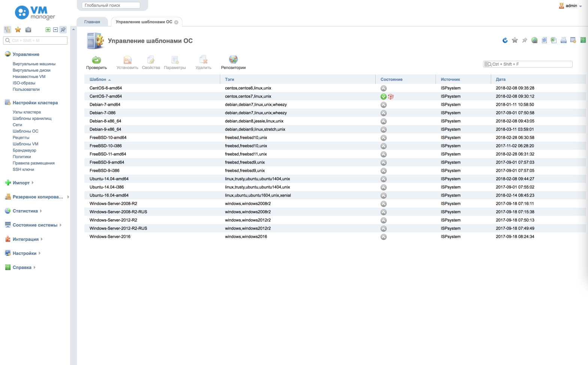
Task: Click the blue refresh arrow icon
Action: click(x=505, y=41)
